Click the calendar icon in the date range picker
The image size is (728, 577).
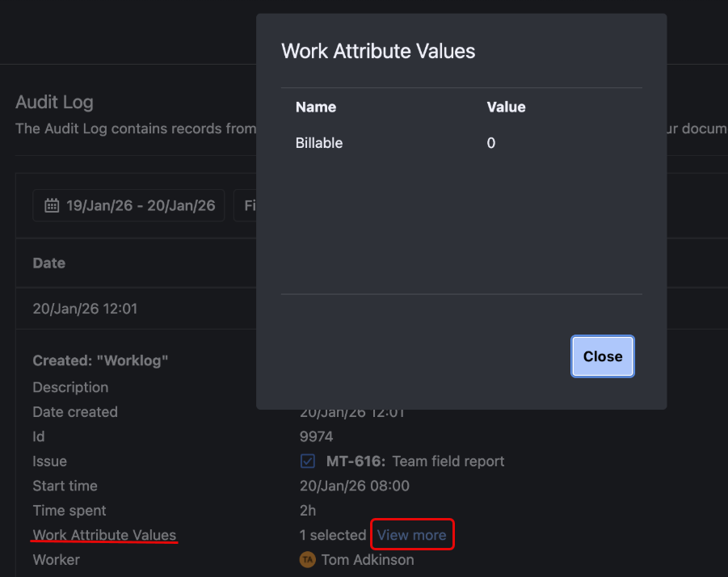coord(52,205)
